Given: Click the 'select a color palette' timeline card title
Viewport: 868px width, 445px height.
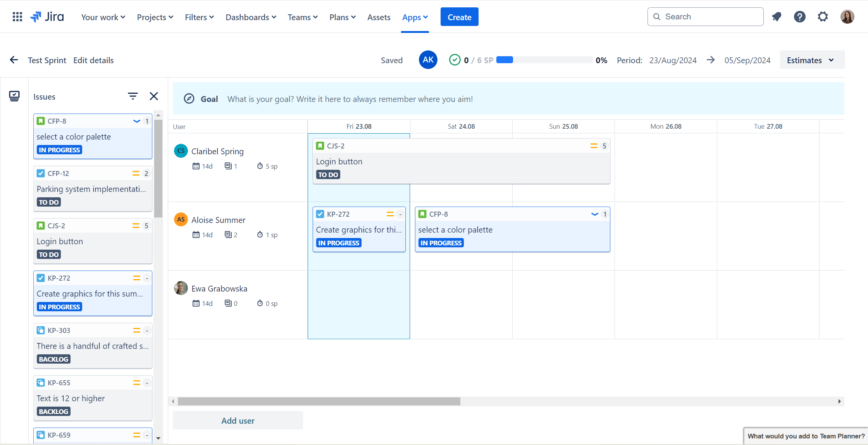Looking at the screenshot, I should coord(455,230).
